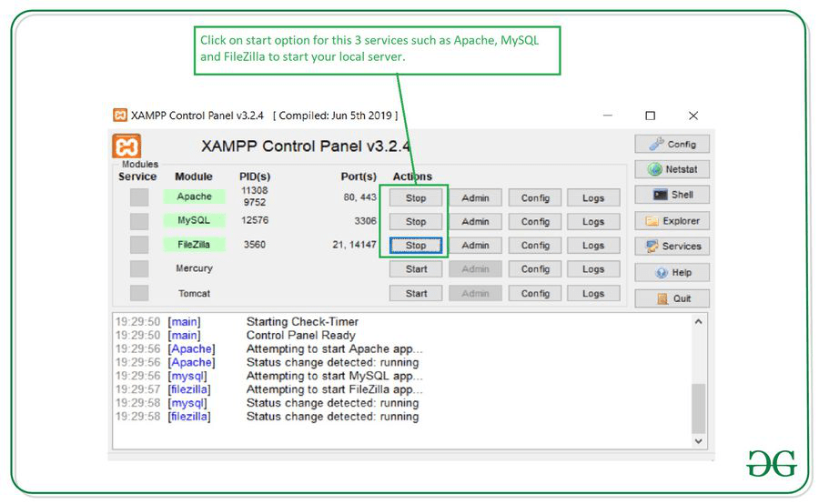Open the Services manager button
The height and width of the screenshot is (504, 819).
[x=672, y=246]
